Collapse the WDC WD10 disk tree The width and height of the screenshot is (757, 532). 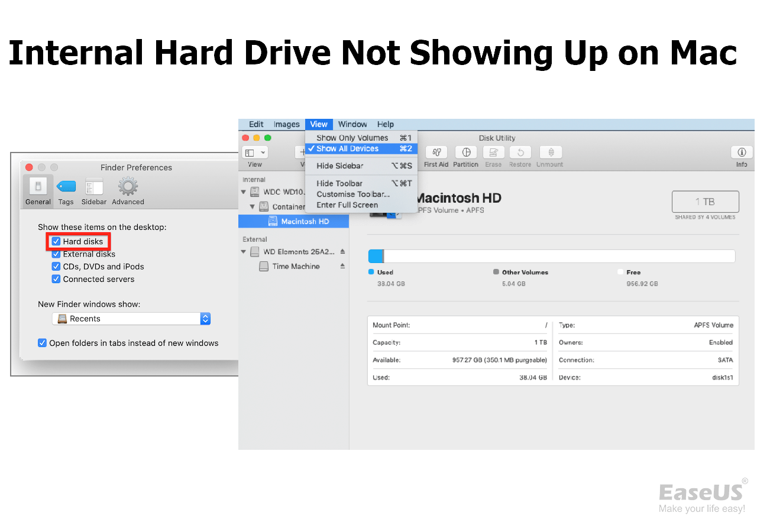pos(243,192)
